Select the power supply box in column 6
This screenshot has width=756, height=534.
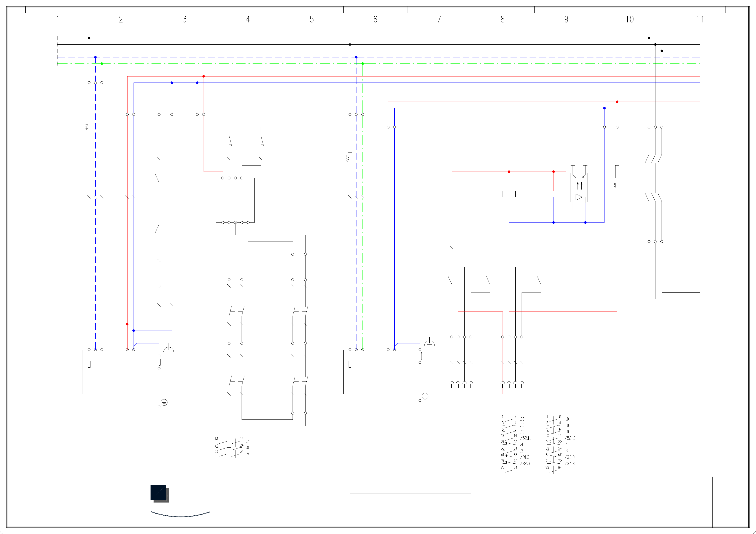[x=372, y=372]
